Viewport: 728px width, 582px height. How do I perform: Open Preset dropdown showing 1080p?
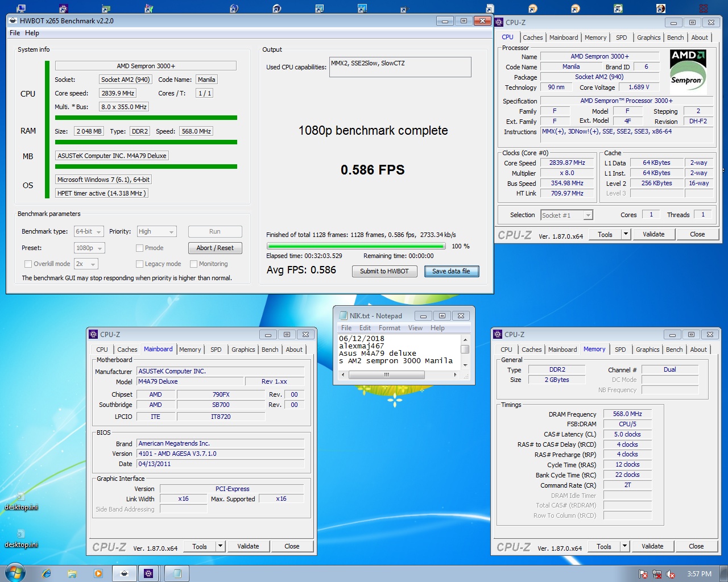89,248
